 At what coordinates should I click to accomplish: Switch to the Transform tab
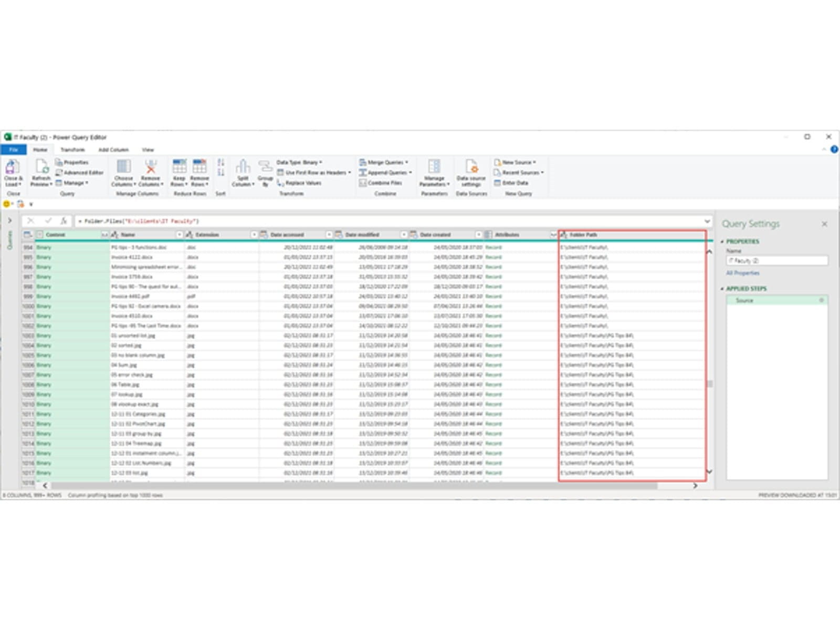click(72, 150)
